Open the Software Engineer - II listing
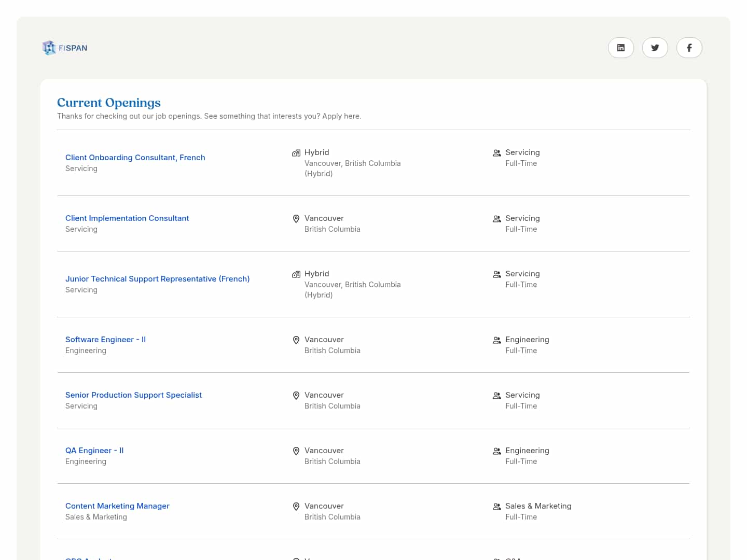The height and width of the screenshot is (560, 747). (105, 340)
